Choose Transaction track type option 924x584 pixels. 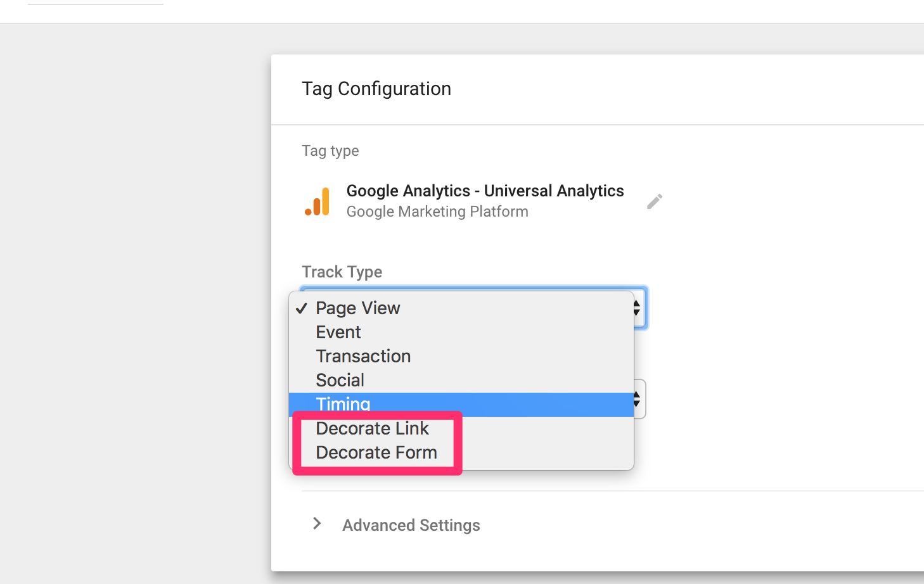click(x=461, y=356)
